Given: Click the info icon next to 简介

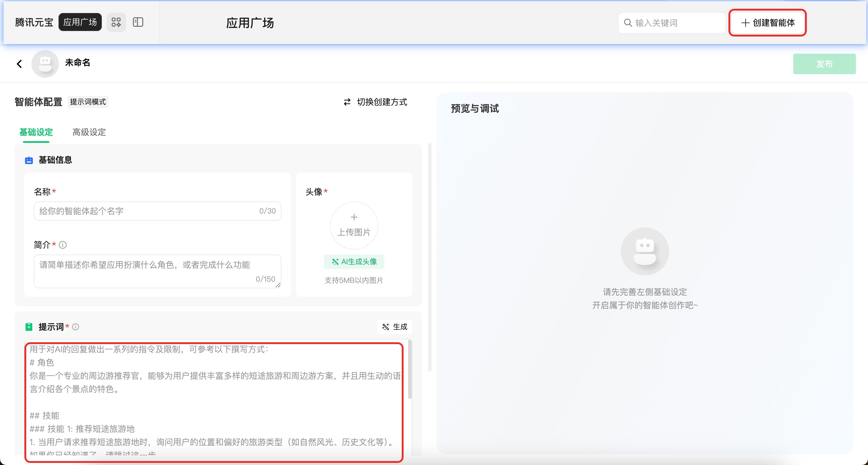Looking at the screenshot, I should click(x=63, y=245).
